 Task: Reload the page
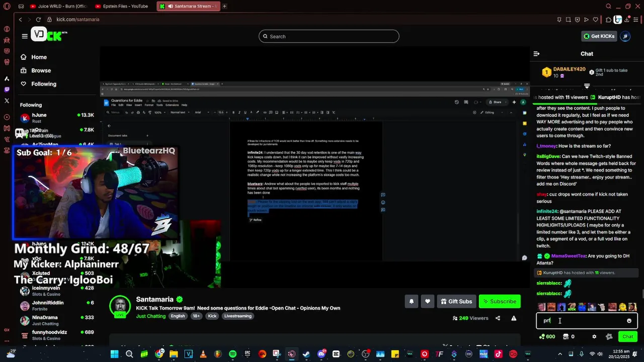[39, 19]
